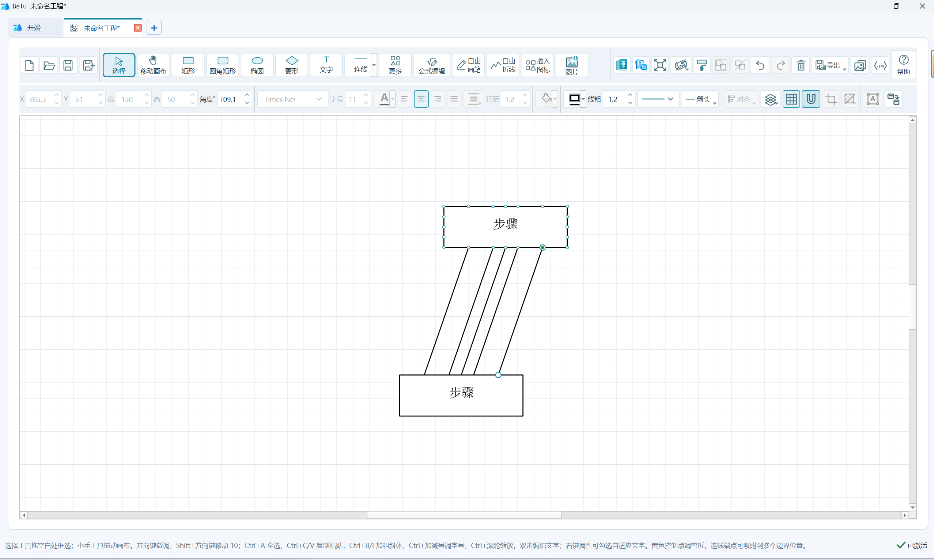The height and width of the screenshot is (560, 934).
Task: Open the layer order stack dropdown
Action: click(771, 99)
